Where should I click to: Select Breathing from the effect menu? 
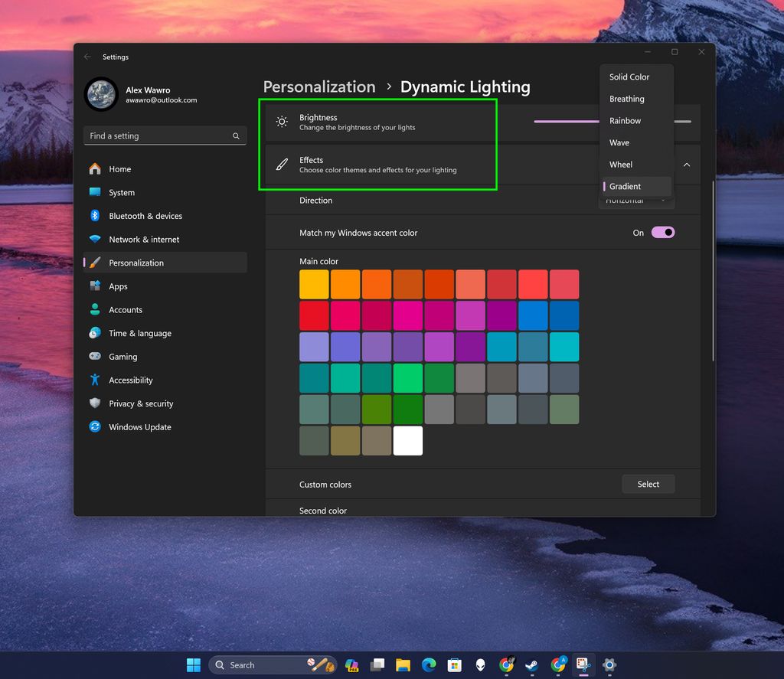pyautogui.click(x=627, y=99)
